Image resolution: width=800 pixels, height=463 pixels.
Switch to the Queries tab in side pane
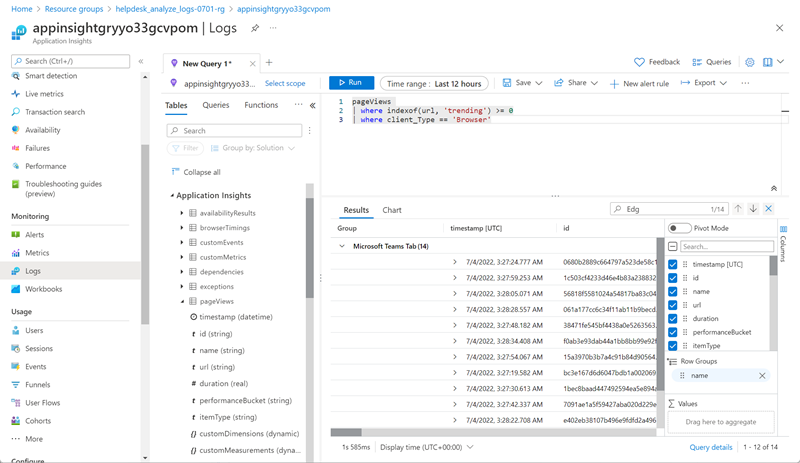[x=216, y=105]
